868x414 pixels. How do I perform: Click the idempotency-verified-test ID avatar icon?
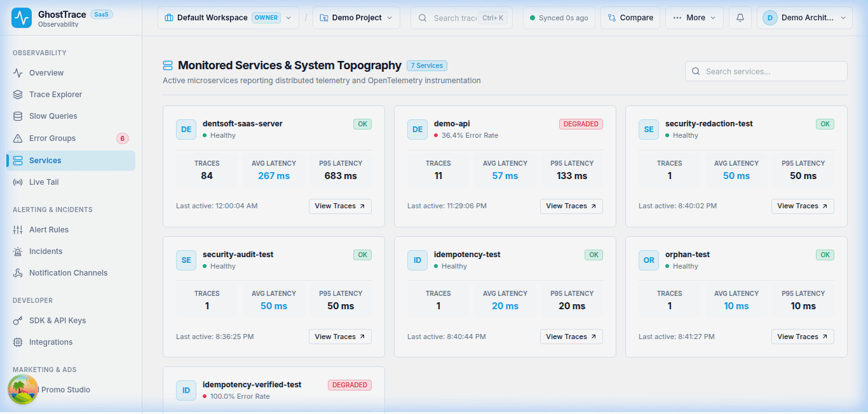click(x=186, y=391)
